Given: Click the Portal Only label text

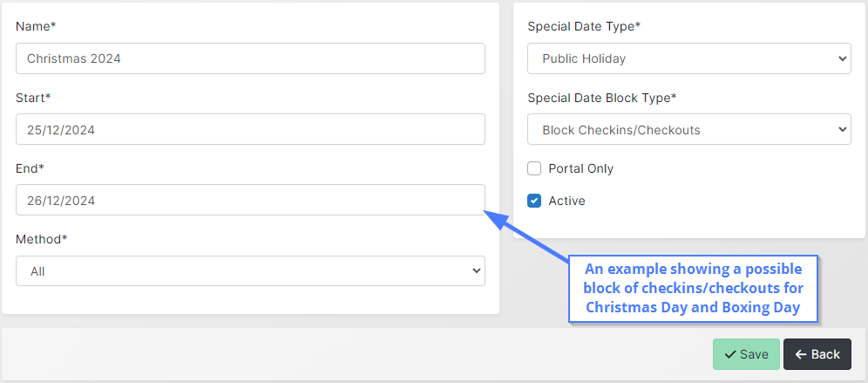Looking at the screenshot, I should pos(580,168).
